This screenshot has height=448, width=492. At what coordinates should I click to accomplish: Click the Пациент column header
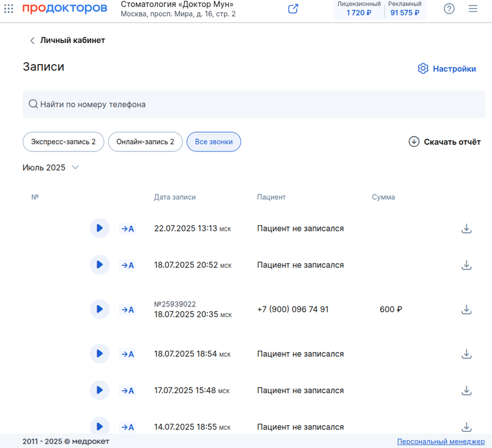[x=271, y=197]
